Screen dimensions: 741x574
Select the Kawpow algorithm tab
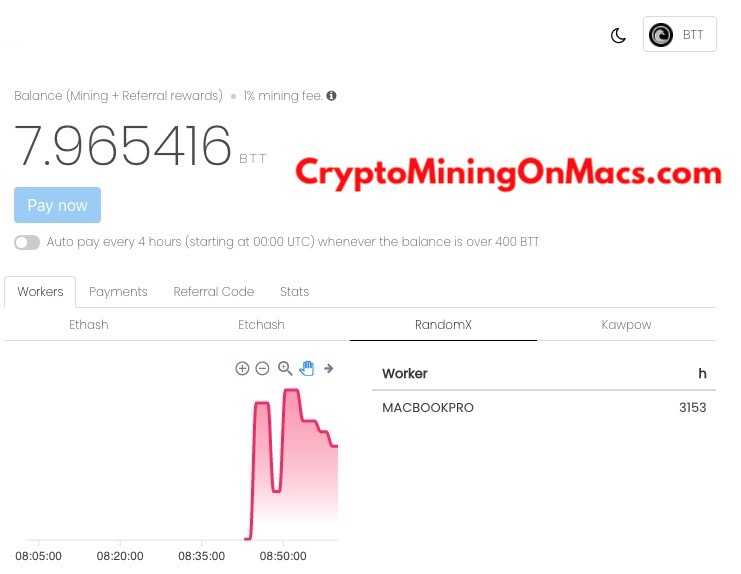(x=626, y=325)
